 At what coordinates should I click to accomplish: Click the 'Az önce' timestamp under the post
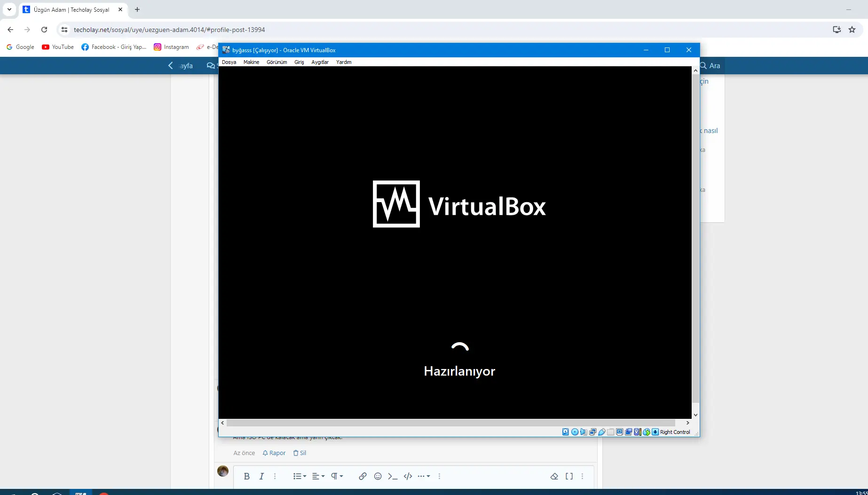[244, 453]
